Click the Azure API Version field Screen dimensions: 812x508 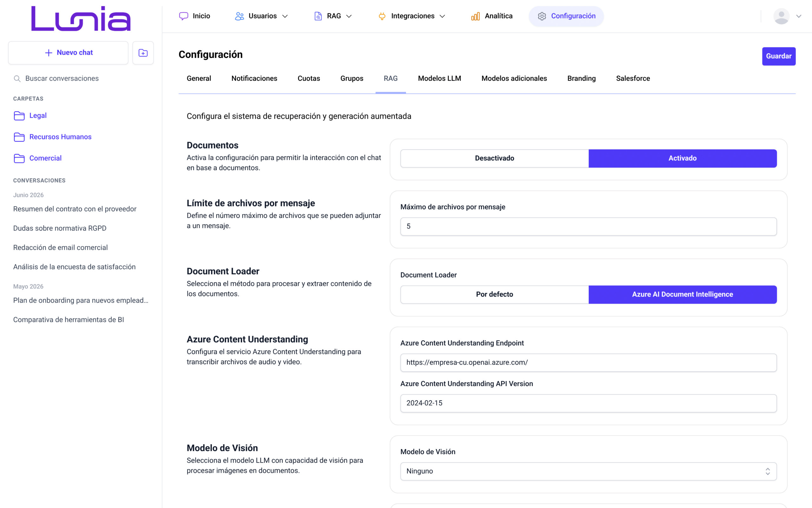coord(588,403)
